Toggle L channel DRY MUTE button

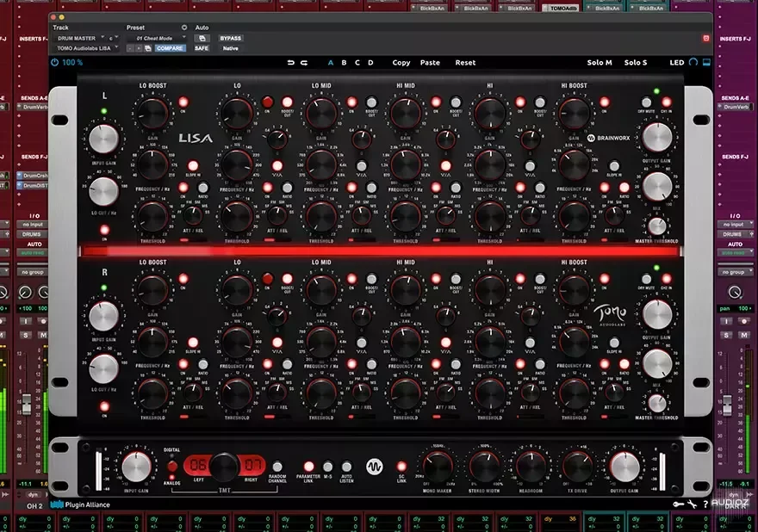pos(646,102)
